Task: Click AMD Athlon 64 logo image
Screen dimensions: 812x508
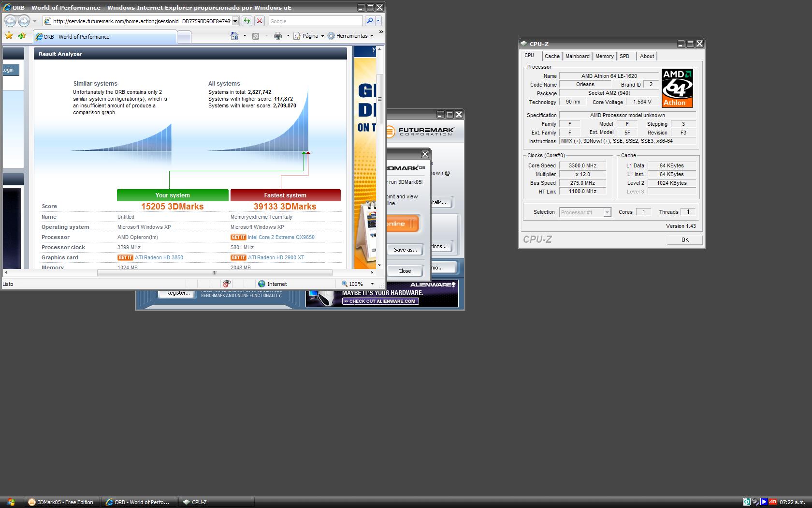Action: (x=677, y=88)
